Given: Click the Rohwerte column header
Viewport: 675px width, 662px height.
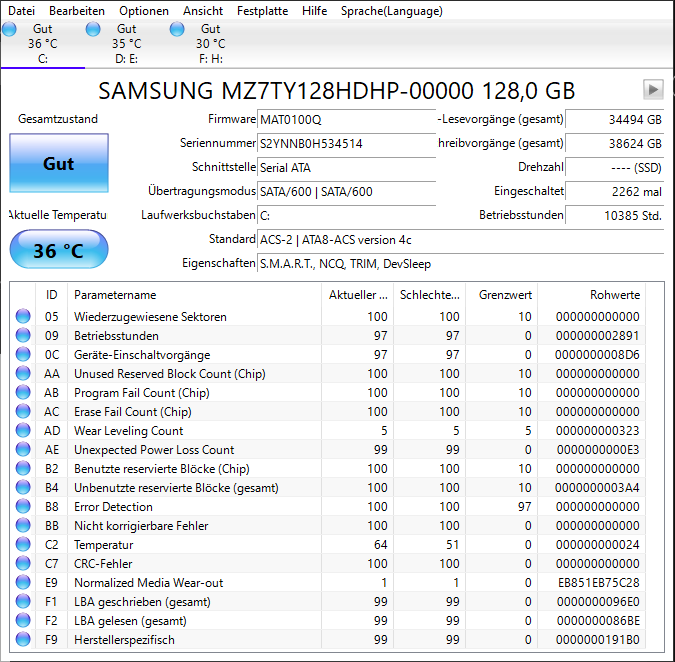Looking at the screenshot, I should (591, 295).
